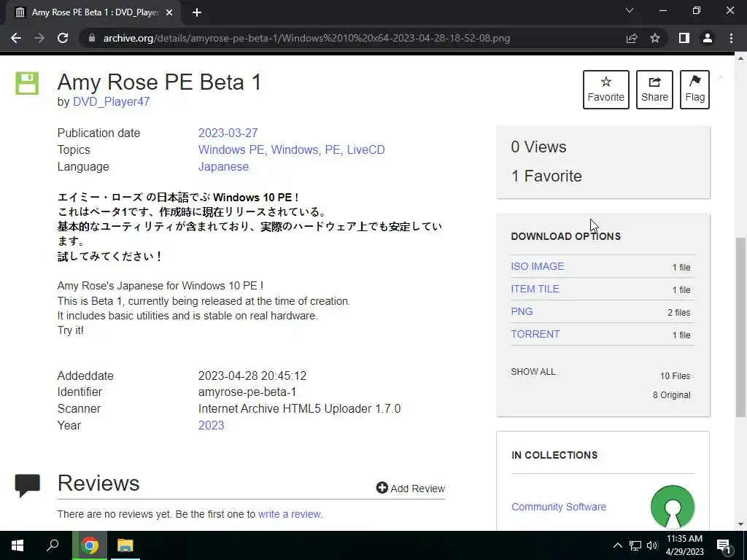This screenshot has width=747, height=560.
Task: Click the volume speaker tray icon
Action: pyautogui.click(x=652, y=545)
